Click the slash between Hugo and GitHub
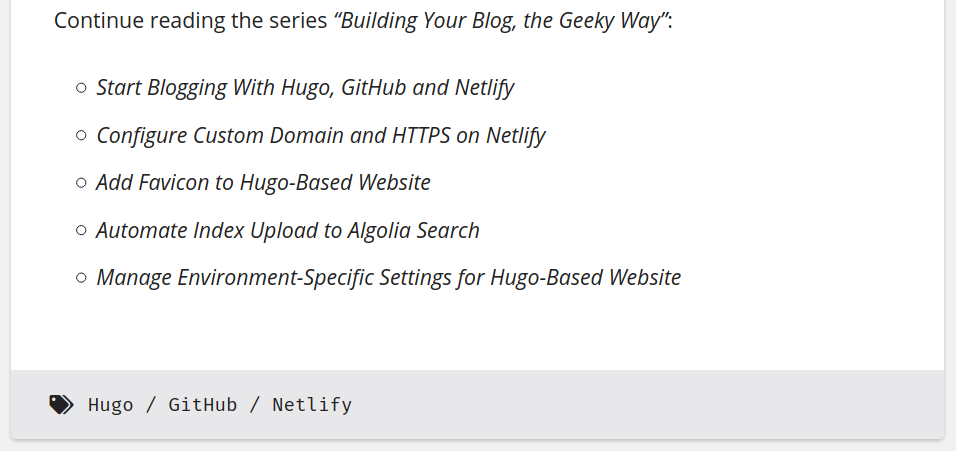The height and width of the screenshot is (451, 956). [151, 405]
